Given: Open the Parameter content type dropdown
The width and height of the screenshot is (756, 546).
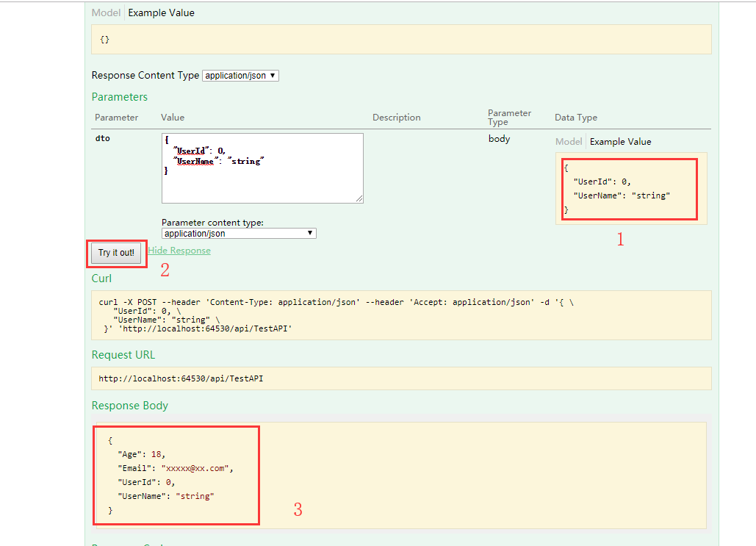Looking at the screenshot, I should click(x=239, y=234).
